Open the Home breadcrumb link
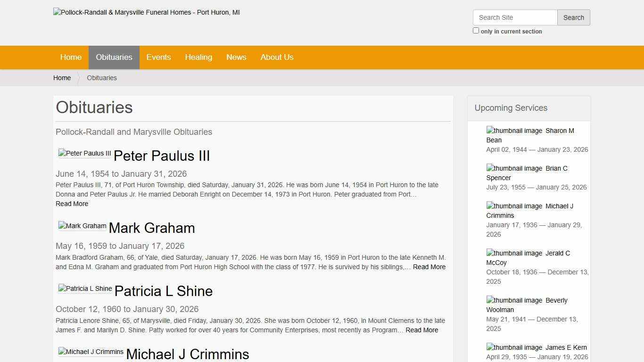This screenshot has width=644, height=362. [62, 78]
